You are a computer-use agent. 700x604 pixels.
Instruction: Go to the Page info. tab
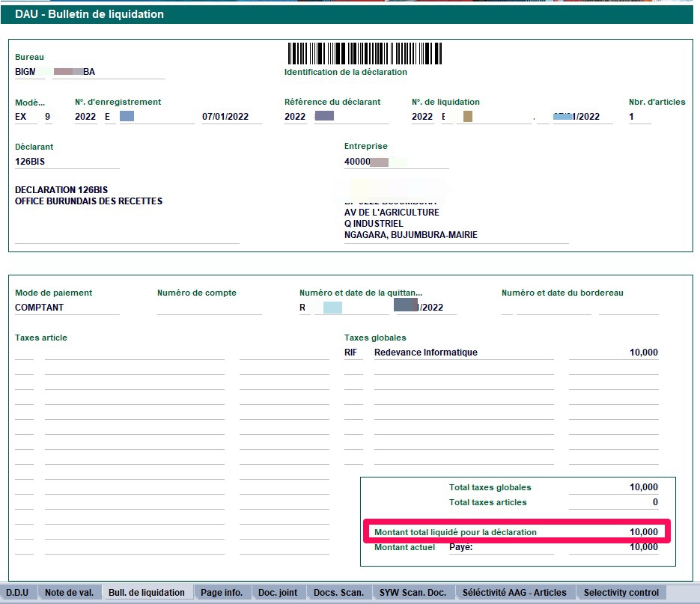click(222, 592)
